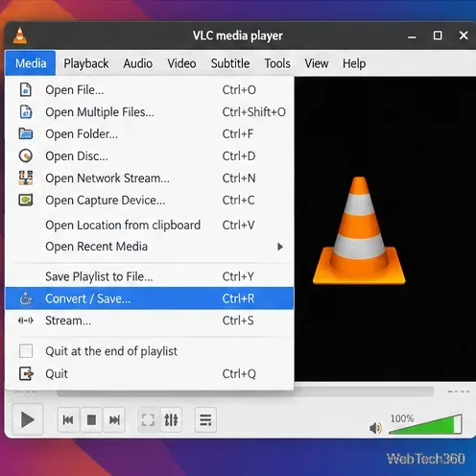Viewport: 476px width, 476px height.
Task: Open the View menu
Action: tap(317, 63)
